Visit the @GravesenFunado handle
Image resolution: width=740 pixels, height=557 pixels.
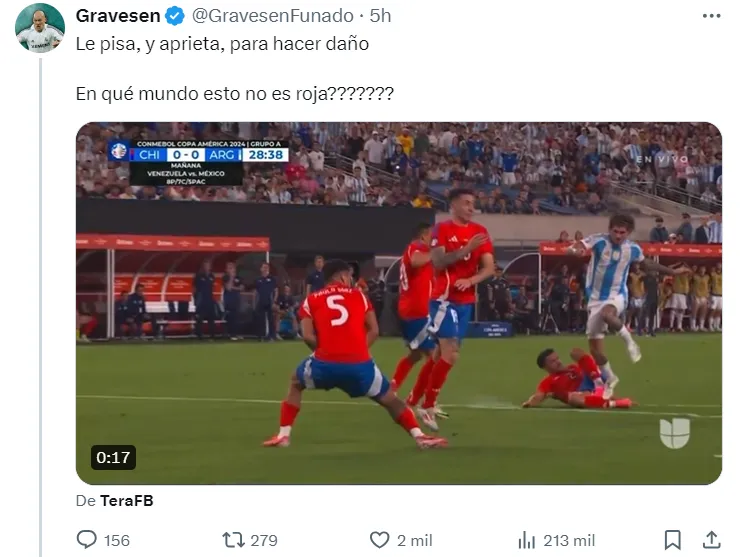(272, 16)
